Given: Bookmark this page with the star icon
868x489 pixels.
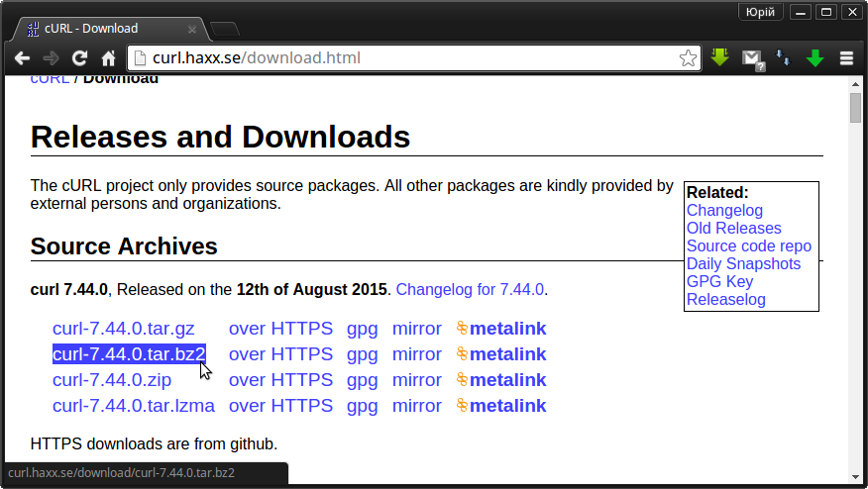Looking at the screenshot, I should coord(688,58).
